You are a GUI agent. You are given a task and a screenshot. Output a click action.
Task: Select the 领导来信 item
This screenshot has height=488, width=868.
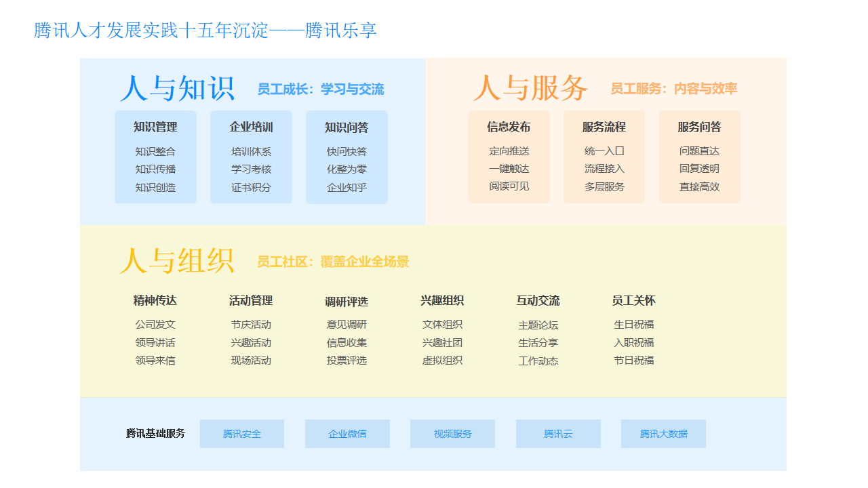click(155, 360)
